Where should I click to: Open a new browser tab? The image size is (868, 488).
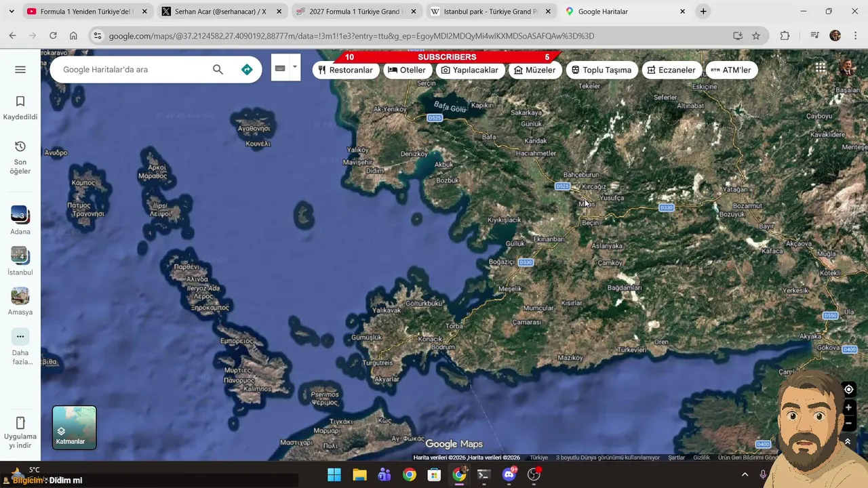pyautogui.click(x=703, y=12)
